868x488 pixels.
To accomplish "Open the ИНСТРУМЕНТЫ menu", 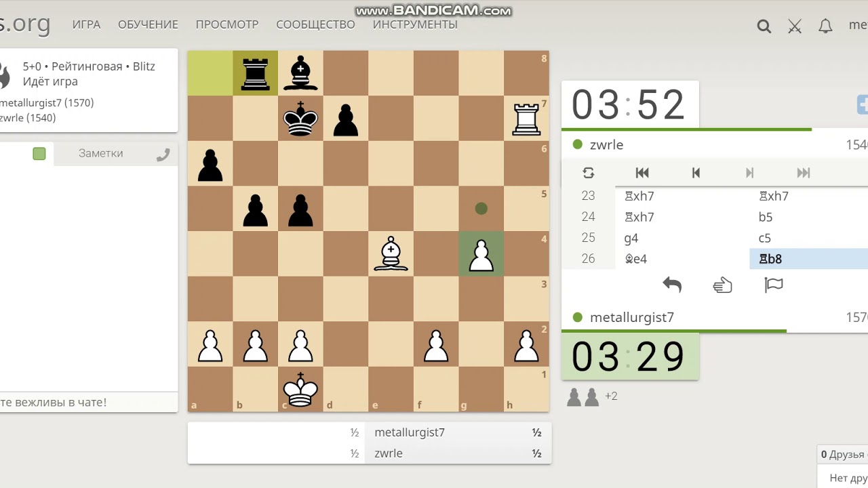I will [415, 24].
